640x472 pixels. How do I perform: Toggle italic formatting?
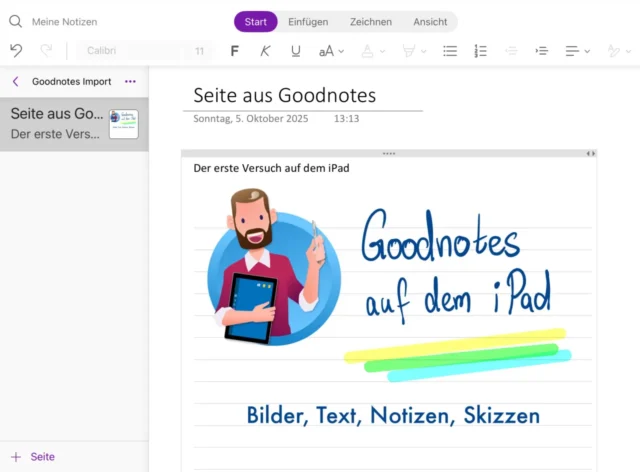pyautogui.click(x=265, y=50)
